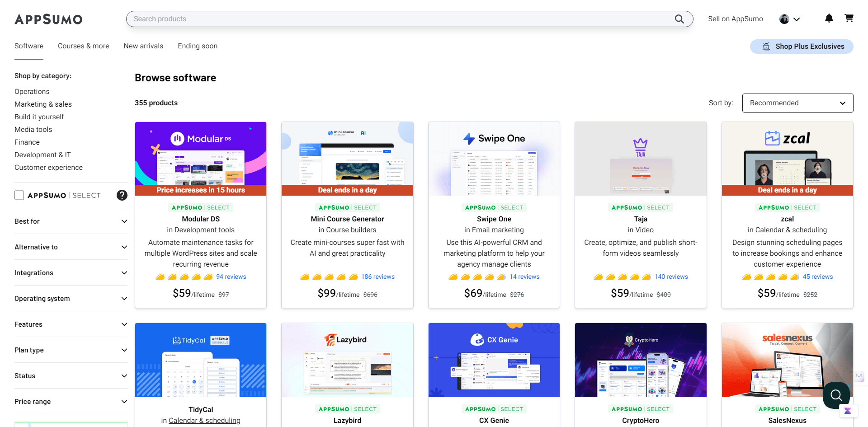Click the AppSumo logo
Viewport: 868px width, 427px height.
48,19
